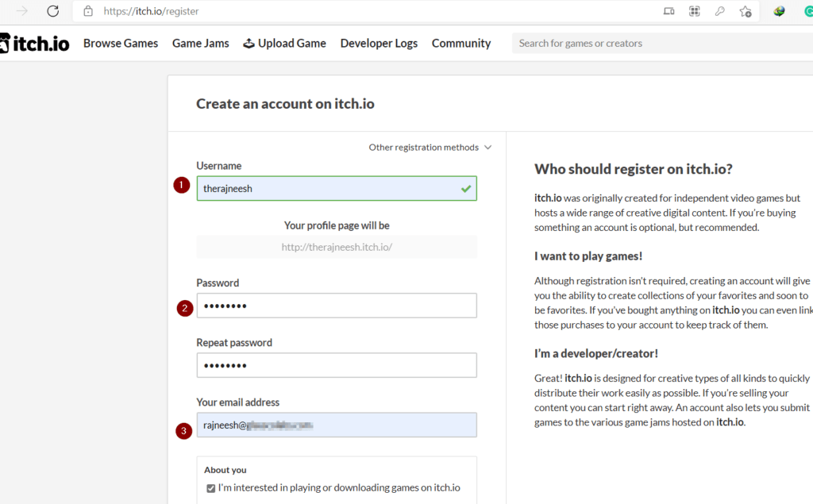Open the Community section
The width and height of the screenshot is (813, 504).
coord(461,43)
